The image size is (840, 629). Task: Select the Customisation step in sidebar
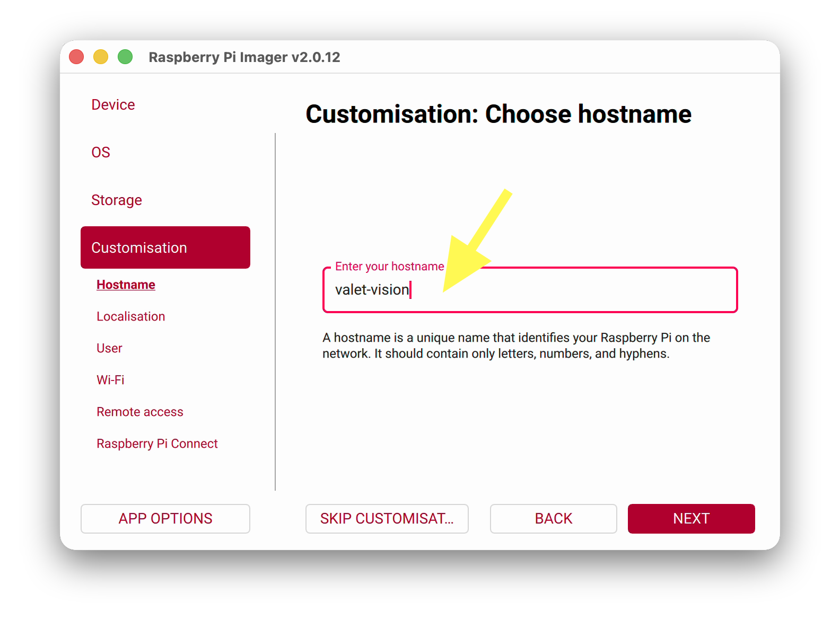(x=165, y=247)
